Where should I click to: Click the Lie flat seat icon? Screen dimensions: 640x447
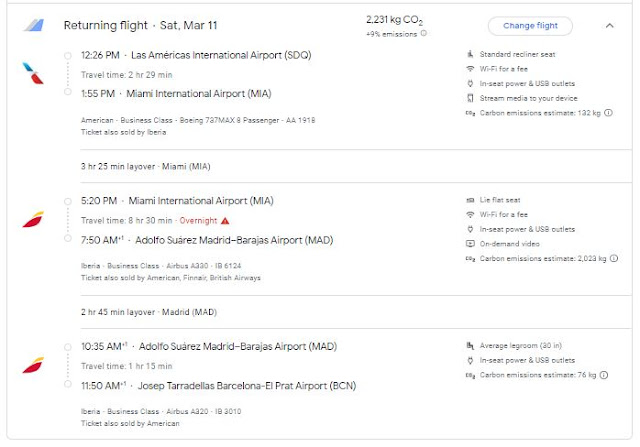click(470, 200)
